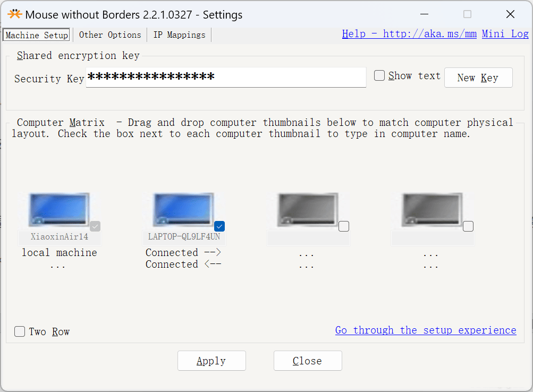533x392 pixels.
Task: Click the XiaoxinAir14 computer thumbnail
Action: [x=58, y=210]
